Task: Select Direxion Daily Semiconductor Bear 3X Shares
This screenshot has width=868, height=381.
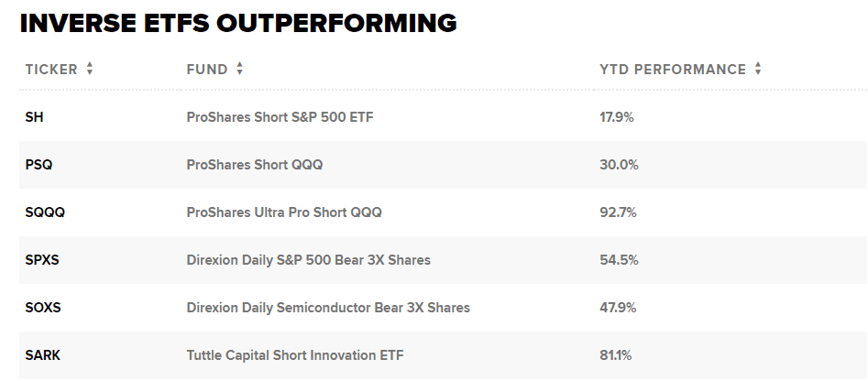Action: pyautogui.click(x=328, y=308)
